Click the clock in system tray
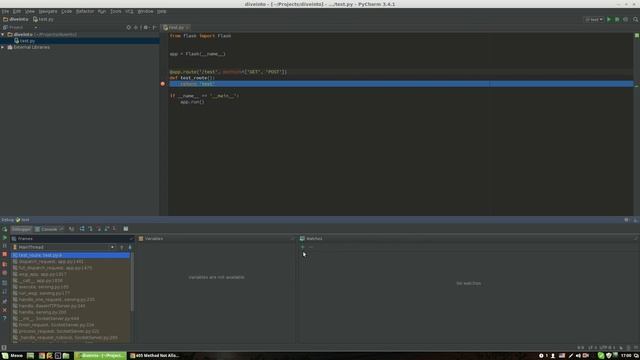The width and height of the screenshot is (640, 360). (625, 356)
